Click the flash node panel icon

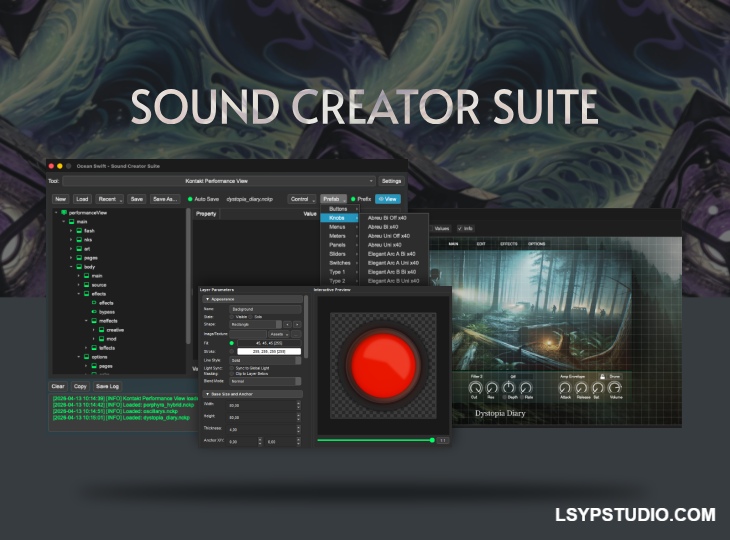[x=79, y=231]
